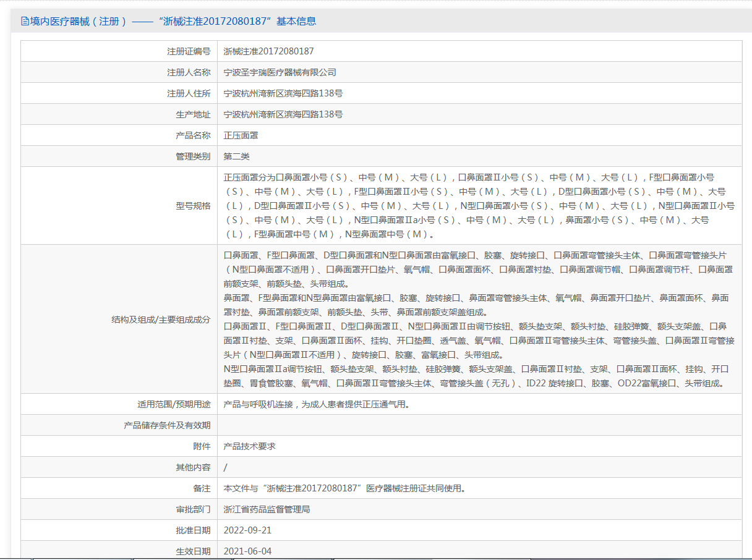Click the attachment value 产品技术要求
Image resolution: width=752 pixels, height=560 pixels.
[x=249, y=446]
